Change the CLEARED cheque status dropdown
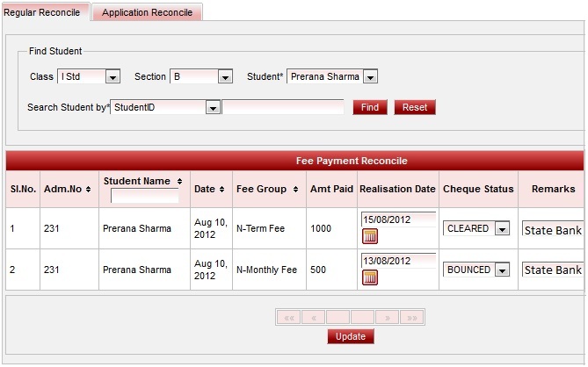The width and height of the screenshot is (588, 367). tap(501, 229)
